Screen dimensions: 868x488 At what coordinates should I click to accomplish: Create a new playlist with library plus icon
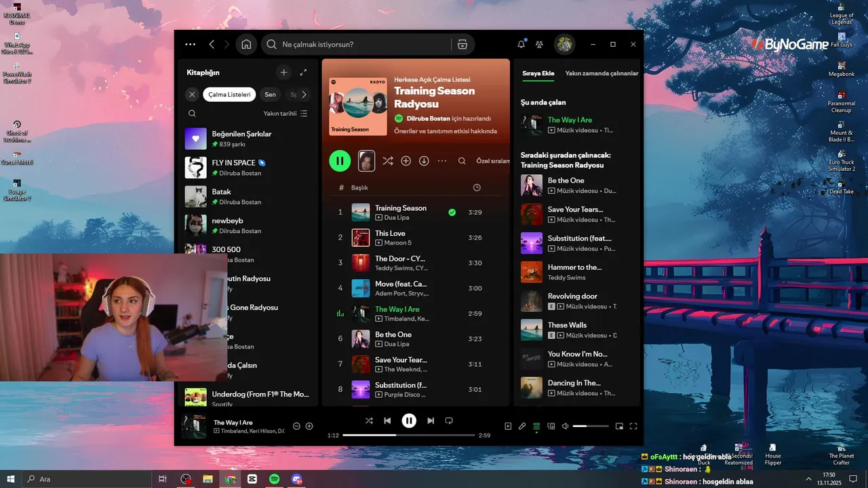click(x=284, y=73)
